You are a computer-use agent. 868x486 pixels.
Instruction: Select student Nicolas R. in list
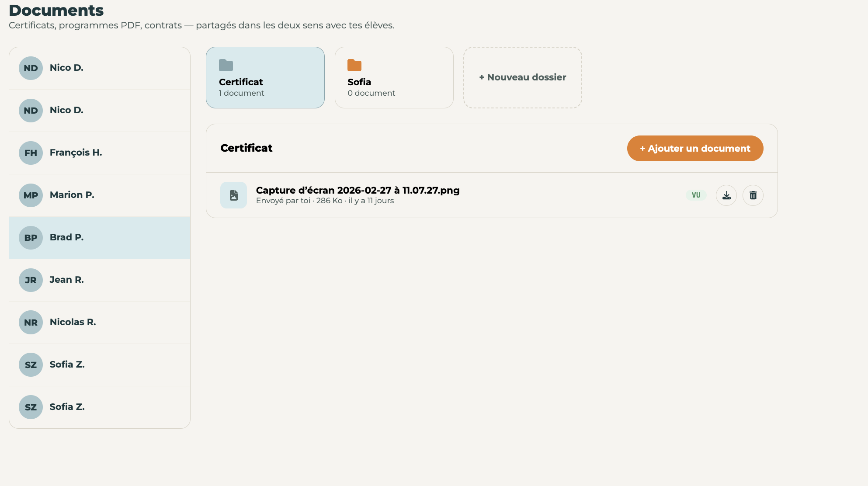click(x=100, y=323)
